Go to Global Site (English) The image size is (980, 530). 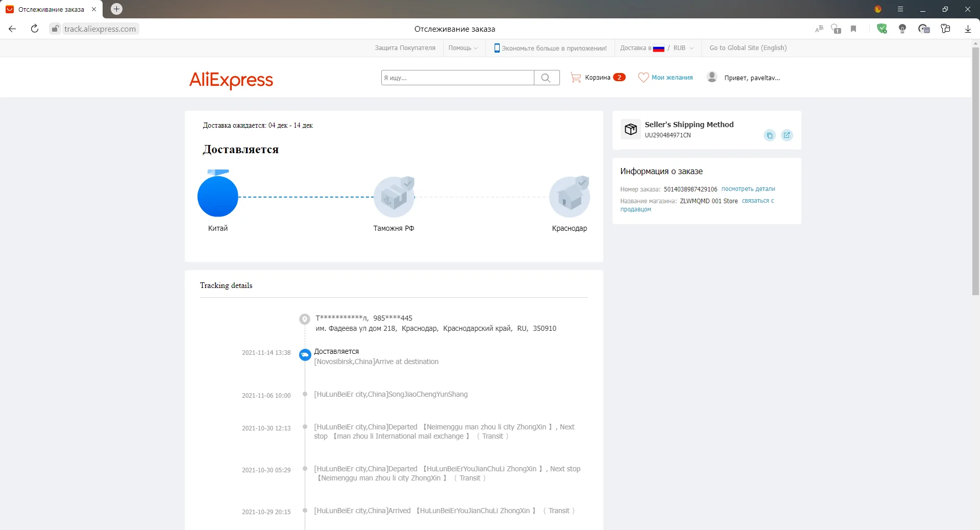[x=748, y=48]
